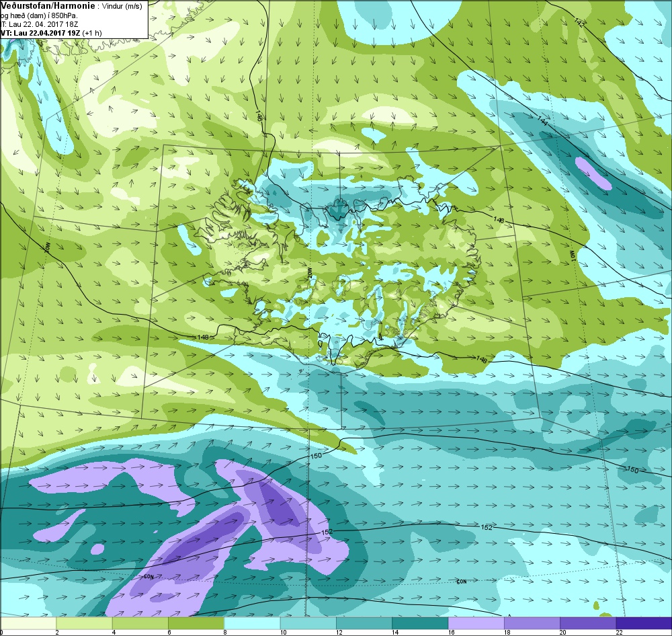Image resolution: width=672 pixels, height=636 pixels.
Task: Select the 20–22 m/s violet legend swatch
Action: pyautogui.click(x=588, y=623)
